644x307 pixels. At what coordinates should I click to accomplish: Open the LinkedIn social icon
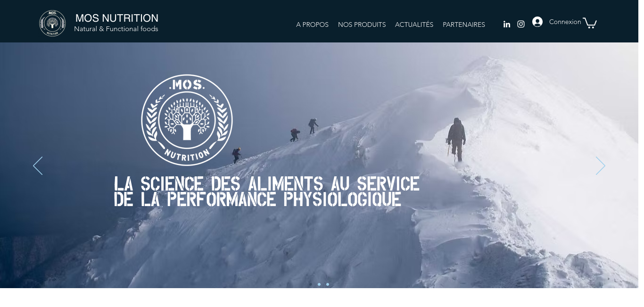tap(507, 24)
